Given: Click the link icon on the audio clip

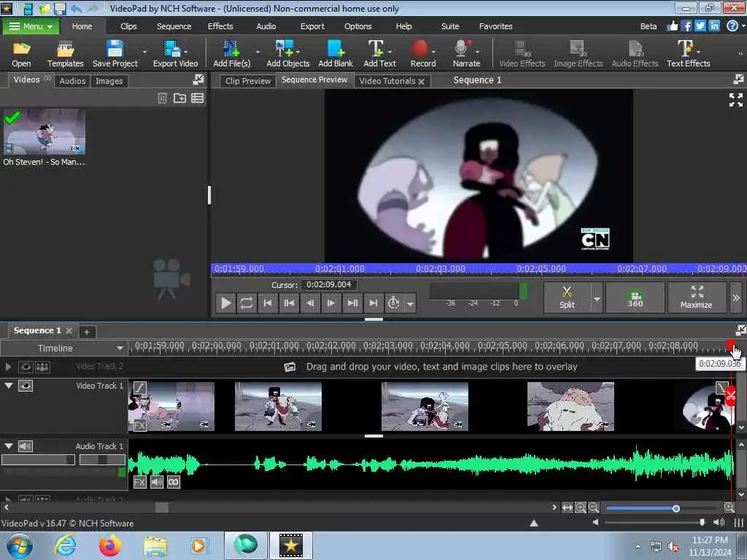Looking at the screenshot, I should (x=174, y=482).
